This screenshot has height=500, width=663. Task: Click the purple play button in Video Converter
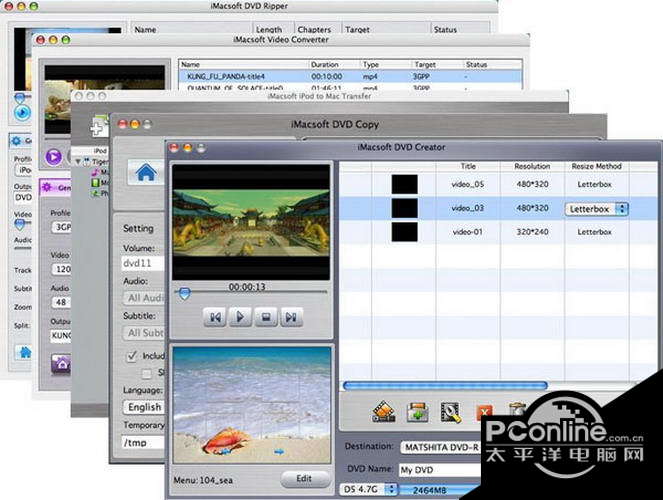pyautogui.click(x=54, y=157)
